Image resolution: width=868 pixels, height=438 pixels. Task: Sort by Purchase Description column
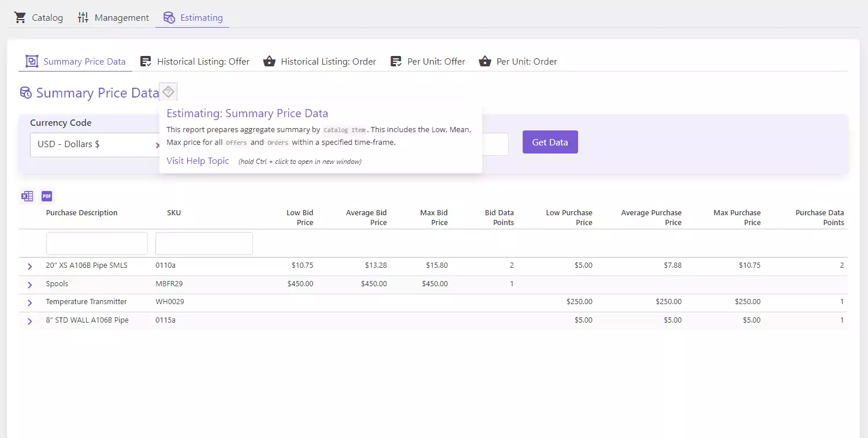point(81,213)
